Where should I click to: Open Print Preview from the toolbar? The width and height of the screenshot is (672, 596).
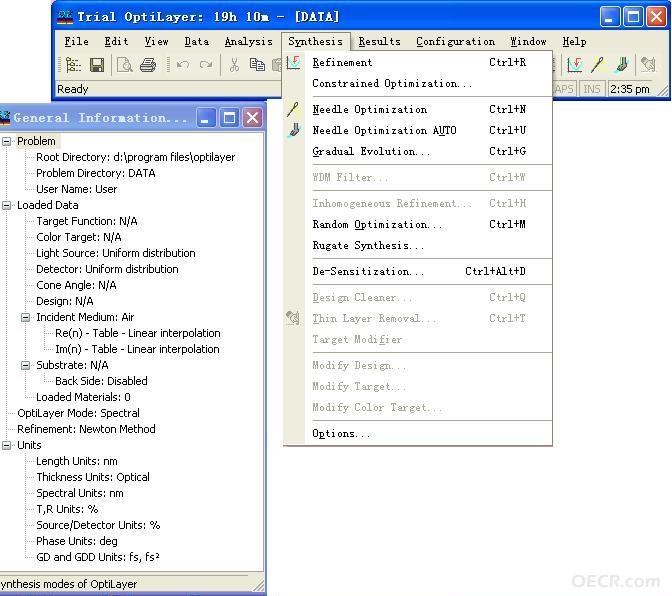coord(125,65)
